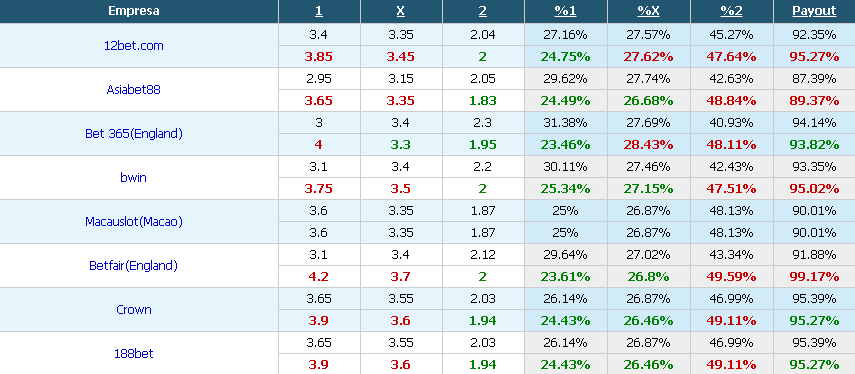
Task: Open the Betfair(England) link
Action: (134, 266)
